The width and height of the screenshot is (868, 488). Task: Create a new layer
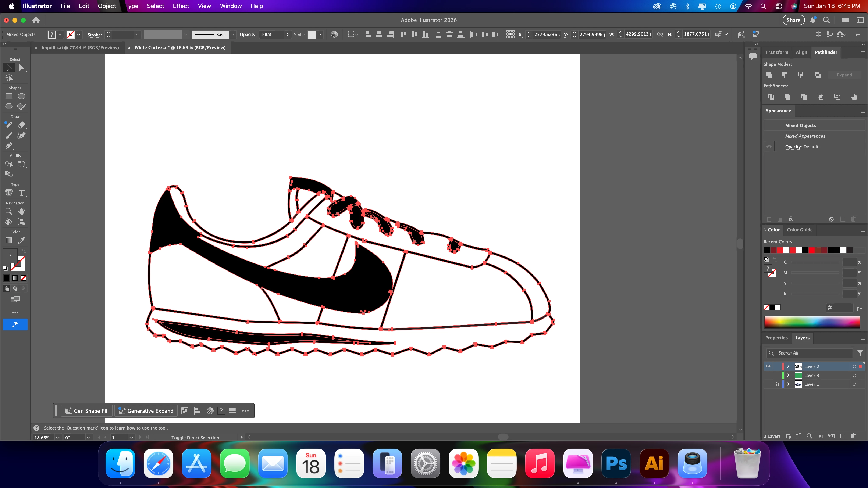[x=842, y=436]
